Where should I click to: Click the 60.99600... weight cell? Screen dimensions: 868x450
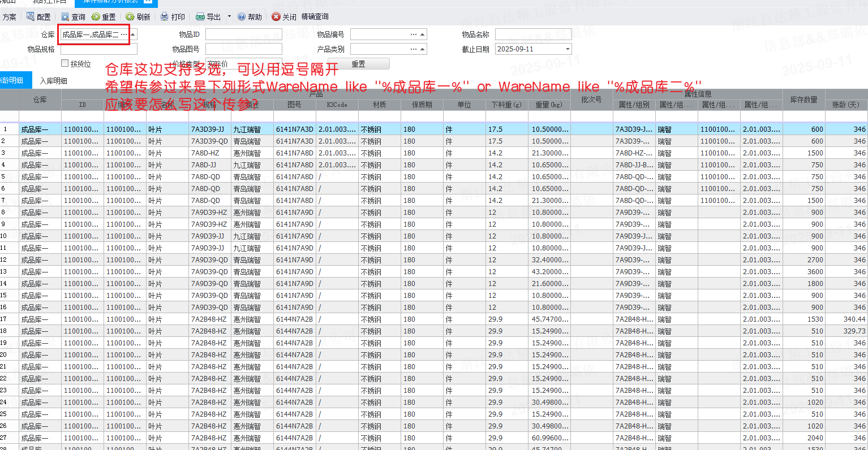coord(549,438)
